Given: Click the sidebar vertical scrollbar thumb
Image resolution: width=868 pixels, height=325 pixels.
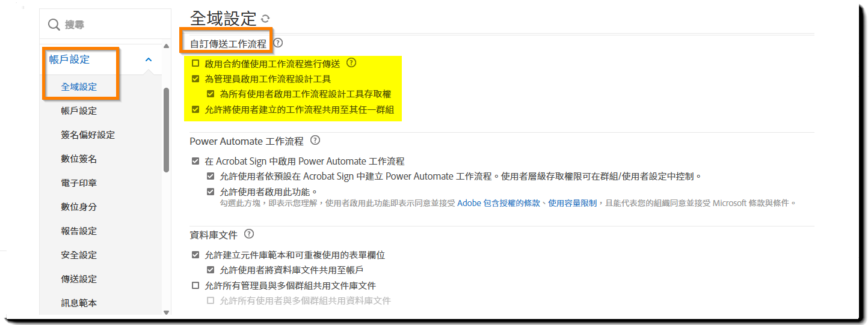Looking at the screenshot, I should pyautogui.click(x=167, y=130).
